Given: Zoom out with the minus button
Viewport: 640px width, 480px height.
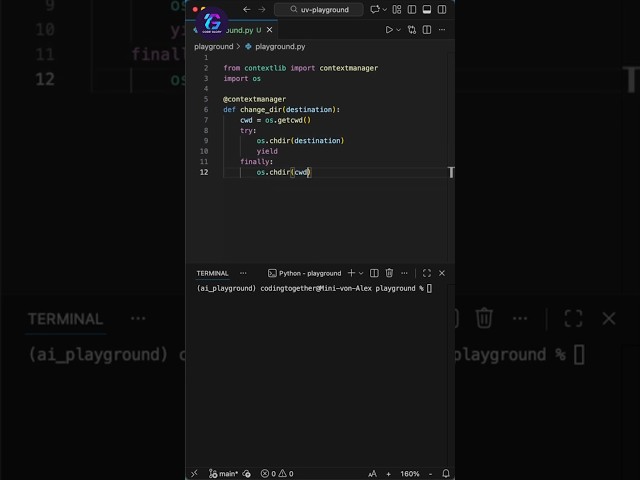Looking at the screenshot, I should pos(431,473).
